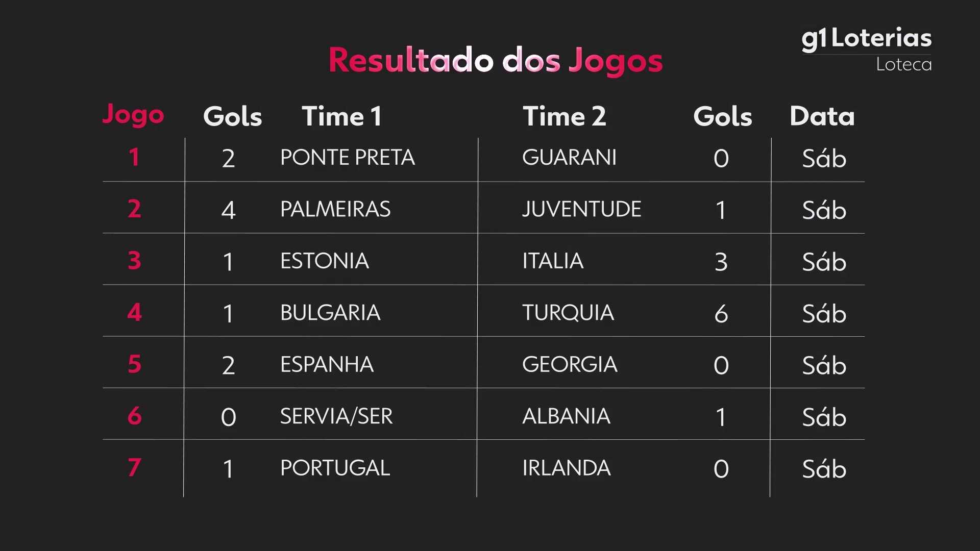Screen dimensions: 980x551
Task: Click the Loteca label under the logo
Action: 903,65
